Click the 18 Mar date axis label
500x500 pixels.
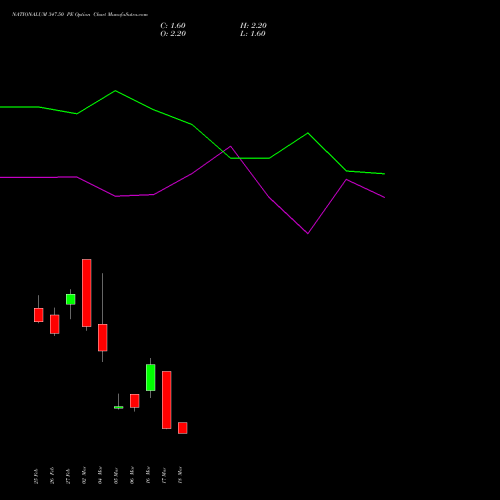tap(180, 475)
